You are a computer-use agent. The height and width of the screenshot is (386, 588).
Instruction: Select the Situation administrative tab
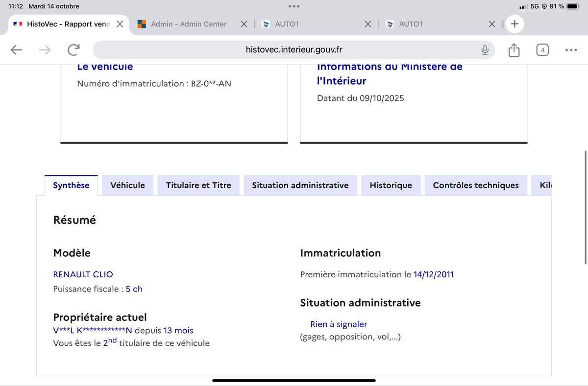[x=300, y=185]
